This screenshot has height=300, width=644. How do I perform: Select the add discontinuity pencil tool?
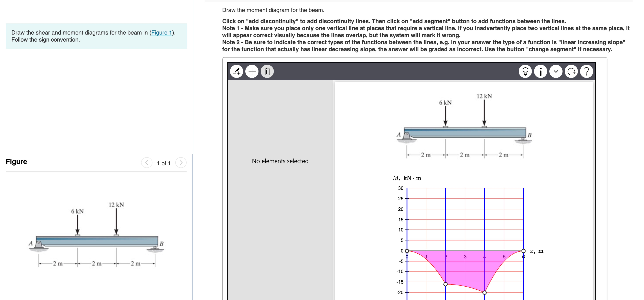click(236, 71)
